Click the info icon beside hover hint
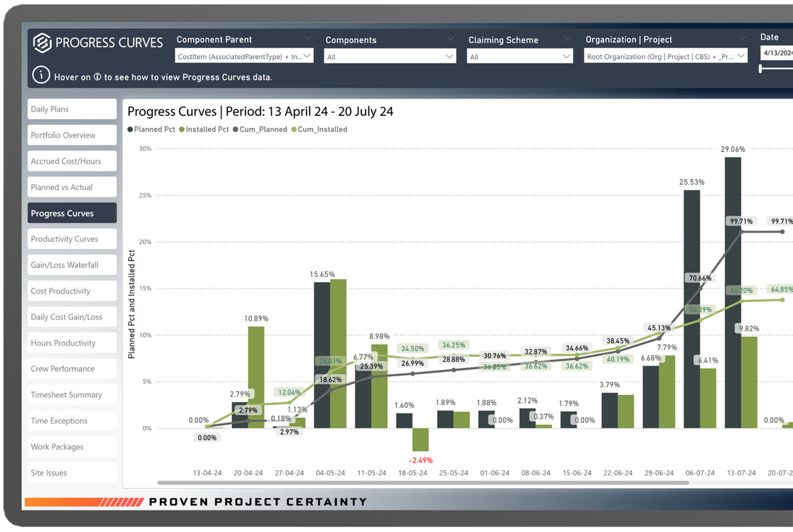The height and width of the screenshot is (532, 793). point(41,76)
